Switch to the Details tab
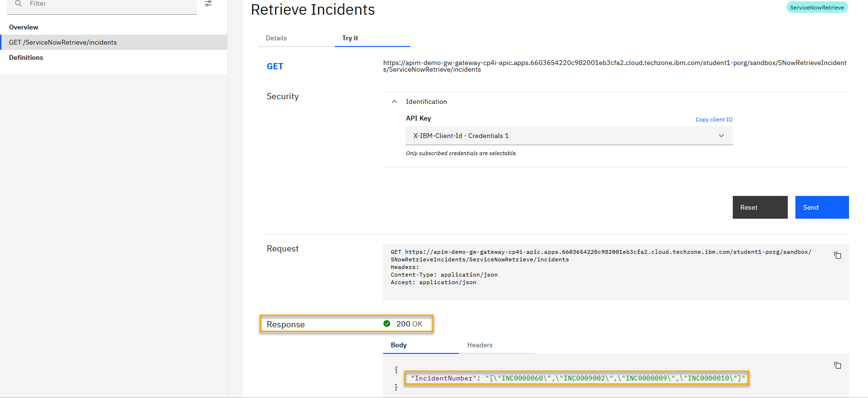The width and height of the screenshot is (868, 398). tap(276, 38)
